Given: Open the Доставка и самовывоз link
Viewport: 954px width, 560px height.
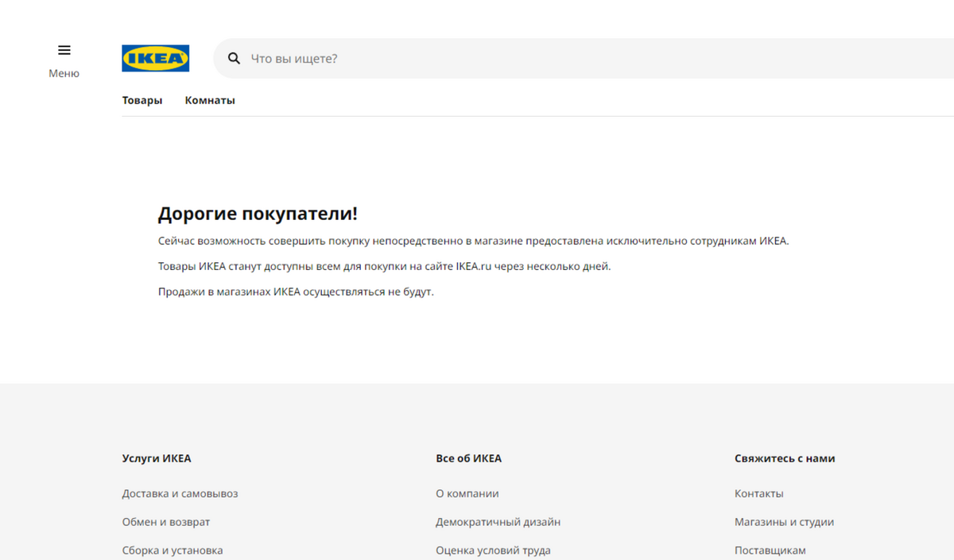Looking at the screenshot, I should pos(180,493).
